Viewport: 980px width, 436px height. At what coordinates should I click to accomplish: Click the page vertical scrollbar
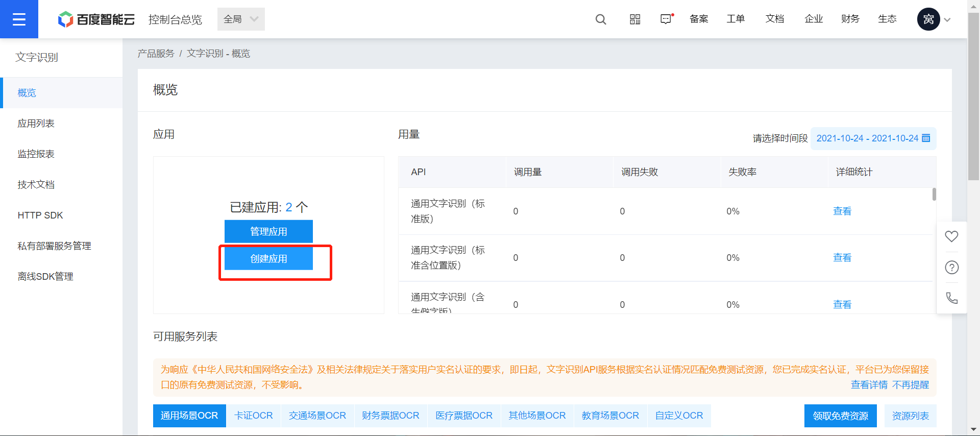(x=973, y=96)
